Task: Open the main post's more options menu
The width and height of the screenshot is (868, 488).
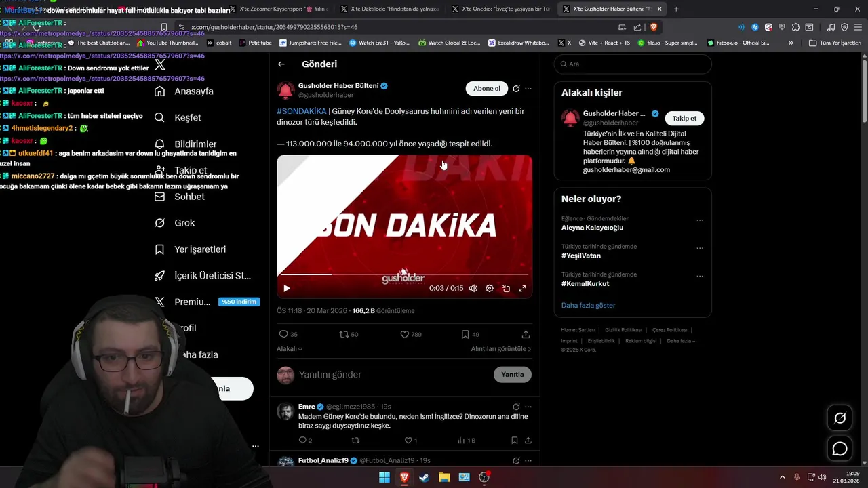Action: point(528,89)
